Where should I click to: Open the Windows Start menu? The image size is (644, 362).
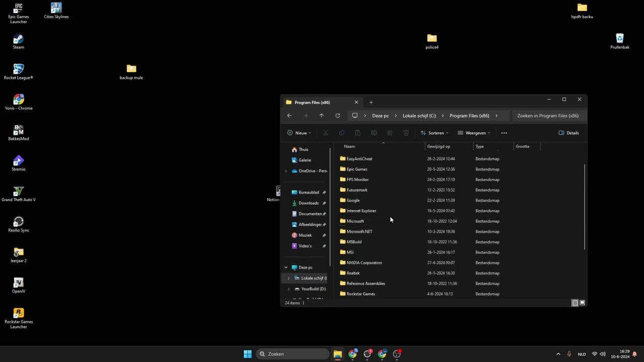pos(248,354)
